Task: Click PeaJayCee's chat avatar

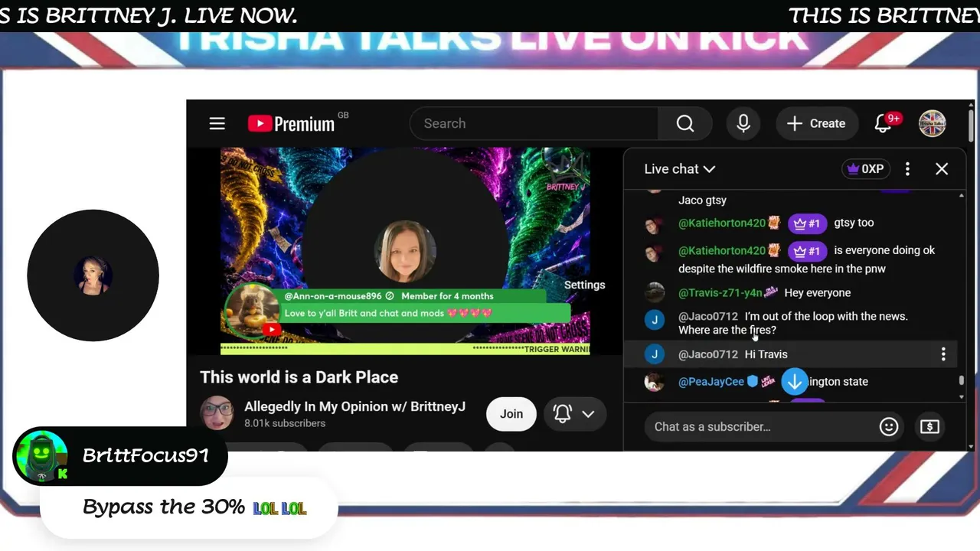Action: coord(655,381)
